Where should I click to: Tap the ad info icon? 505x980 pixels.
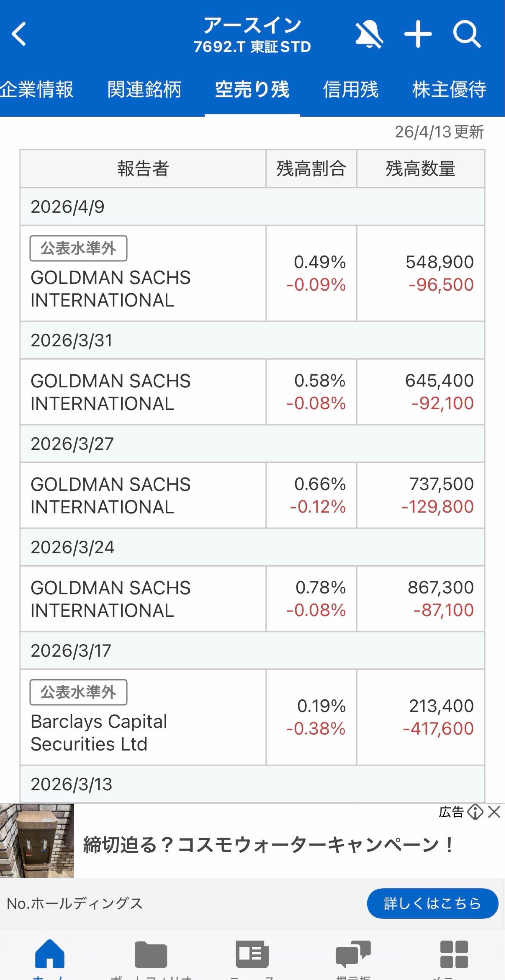coord(475,812)
